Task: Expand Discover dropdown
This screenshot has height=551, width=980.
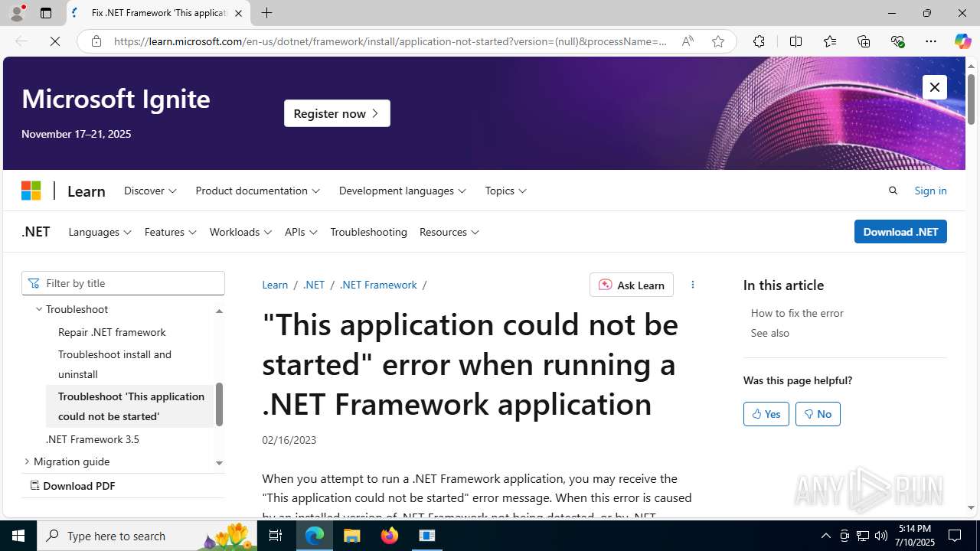Action: pyautogui.click(x=150, y=191)
